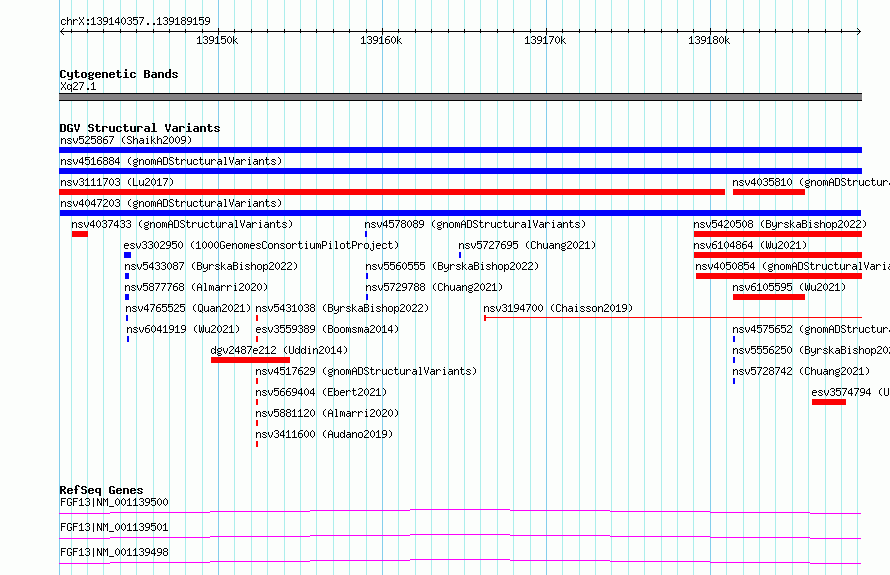
Task: Open dgv2487e212 (Uddin2014) label
Action: coord(279,350)
